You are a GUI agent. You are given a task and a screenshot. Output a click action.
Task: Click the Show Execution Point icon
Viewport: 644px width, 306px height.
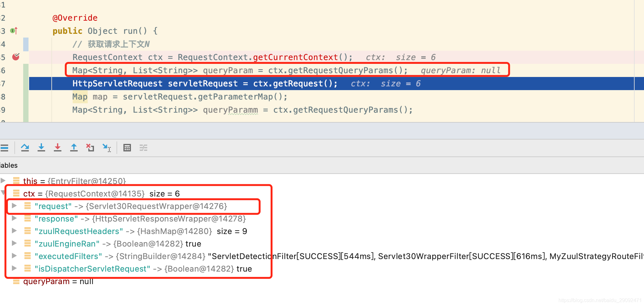(x=4, y=148)
